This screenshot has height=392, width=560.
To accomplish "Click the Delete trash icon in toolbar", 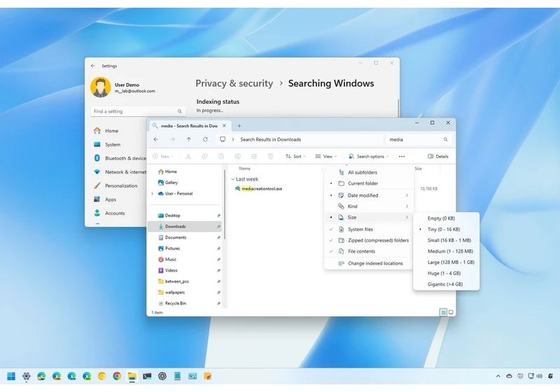I will [270, 156].
